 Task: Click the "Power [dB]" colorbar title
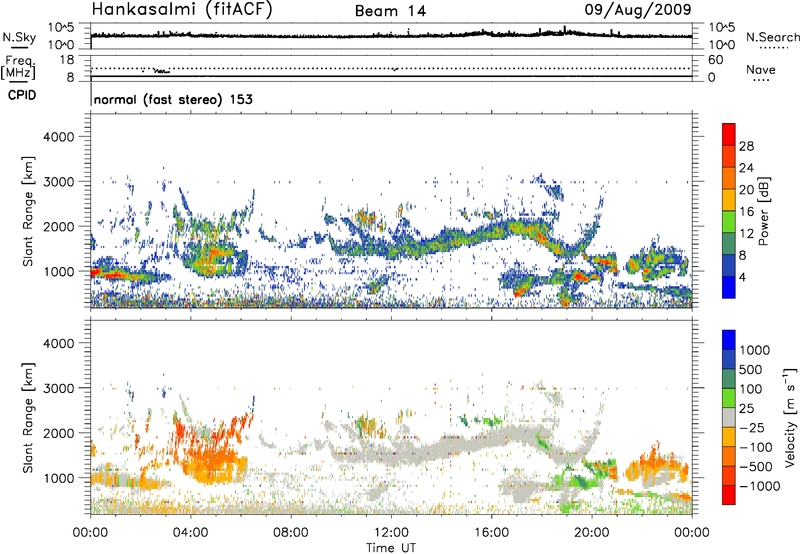[x=763, y=211]
